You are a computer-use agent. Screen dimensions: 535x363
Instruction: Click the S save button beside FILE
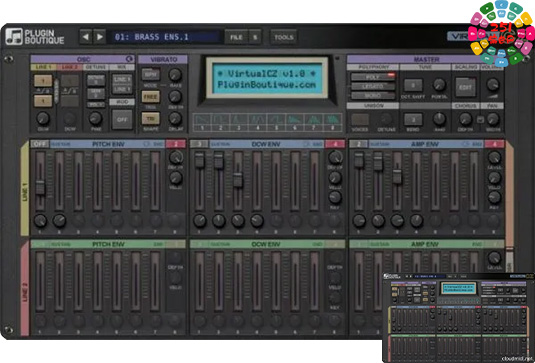click(255, 37)
